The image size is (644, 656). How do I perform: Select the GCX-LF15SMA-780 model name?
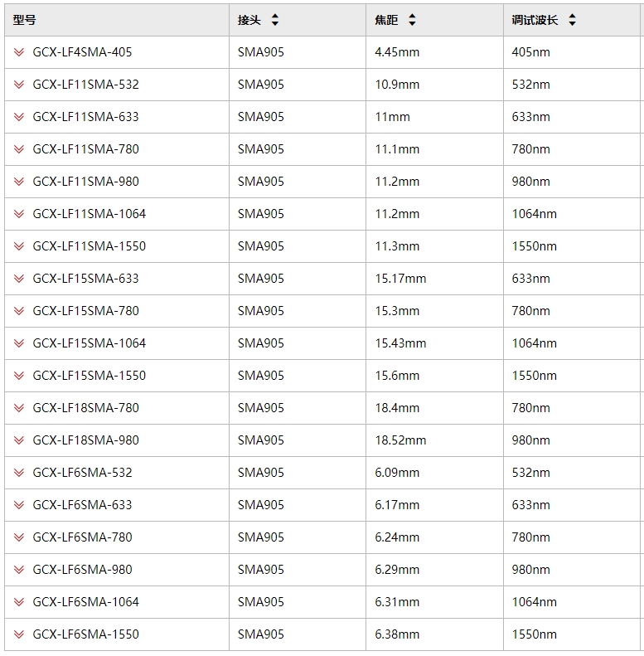85,311
